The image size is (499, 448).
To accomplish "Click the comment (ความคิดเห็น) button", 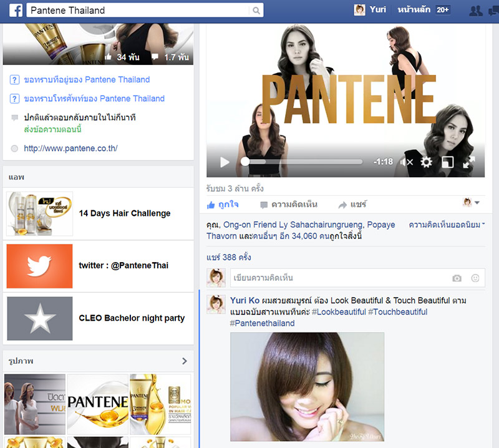I will pyautogui.click(x=289, y=205).
